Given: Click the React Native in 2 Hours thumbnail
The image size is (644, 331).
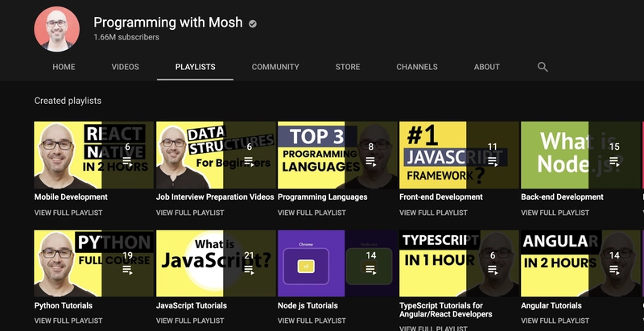Looking at the screenshot, I should click(93, 155).
